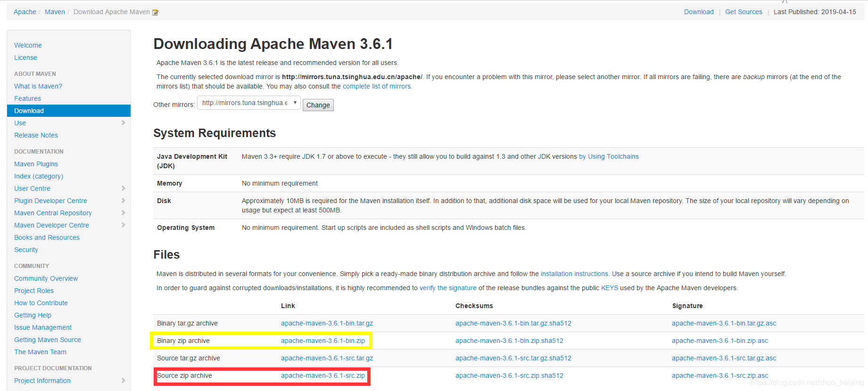Open the bin.tar.gz.sha512 checksum link

coord(513,323)
